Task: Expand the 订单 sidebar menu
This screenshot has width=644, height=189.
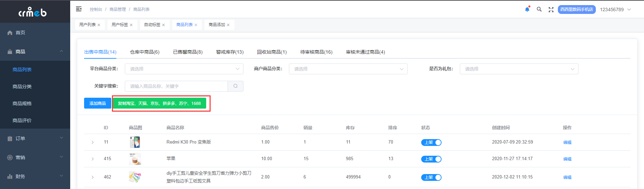Action: (x=61, y=138)
